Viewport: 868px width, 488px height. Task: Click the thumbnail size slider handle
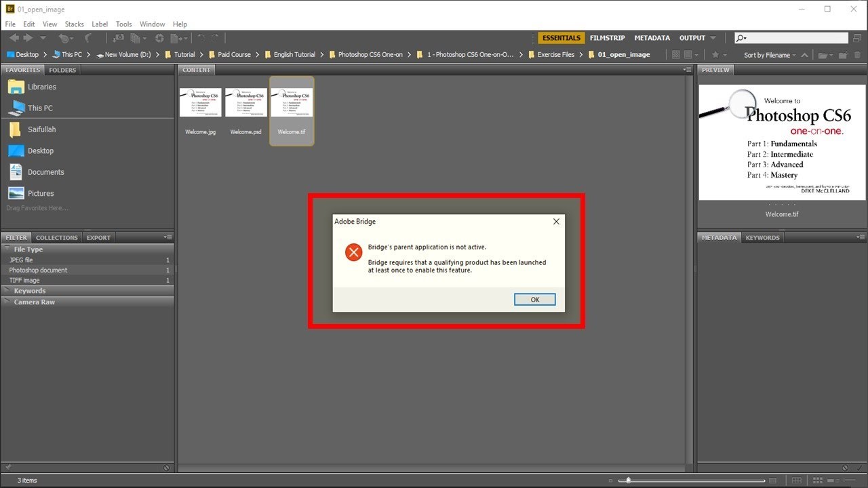(629, 481)
